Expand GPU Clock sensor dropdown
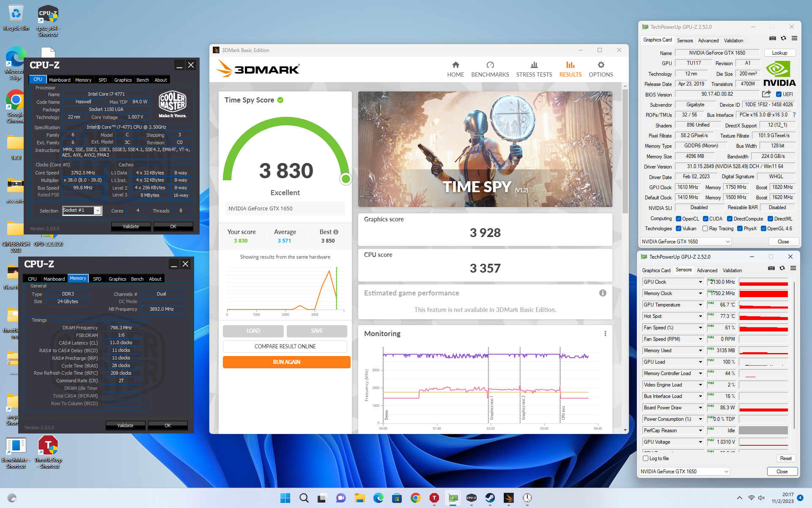812x508 pixels. tap(700, 282)
